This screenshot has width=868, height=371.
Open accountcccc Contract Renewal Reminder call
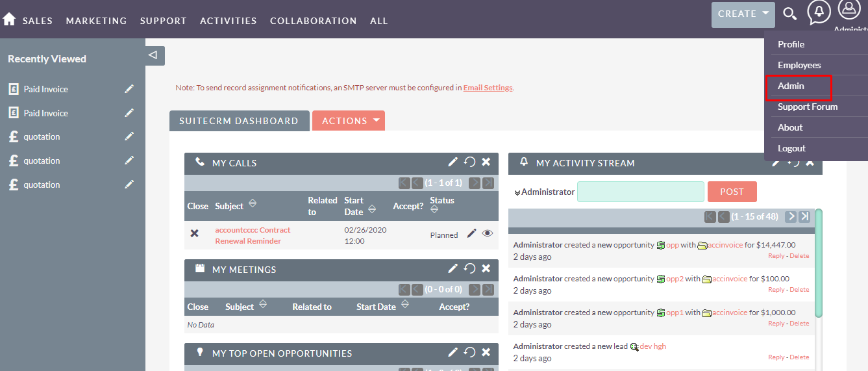253,235
